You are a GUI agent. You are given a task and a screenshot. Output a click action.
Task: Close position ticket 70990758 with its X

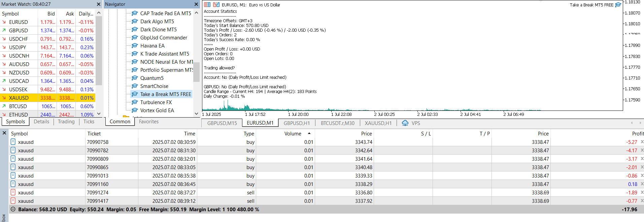tap(642, 142)
